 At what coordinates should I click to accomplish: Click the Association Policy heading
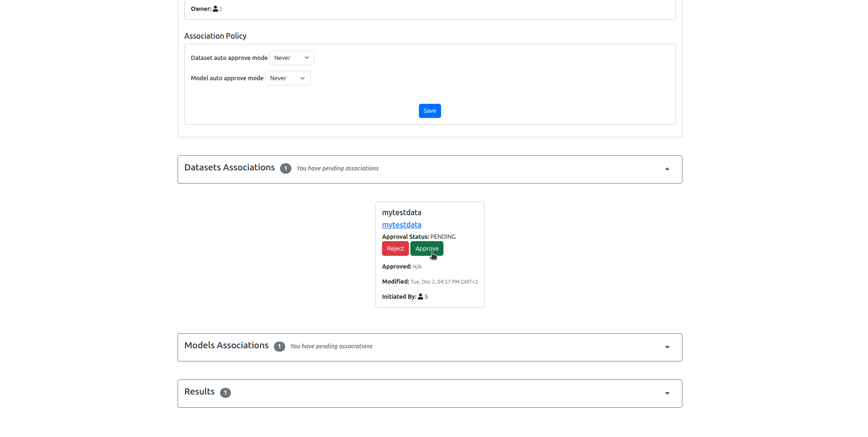(215, 36)
